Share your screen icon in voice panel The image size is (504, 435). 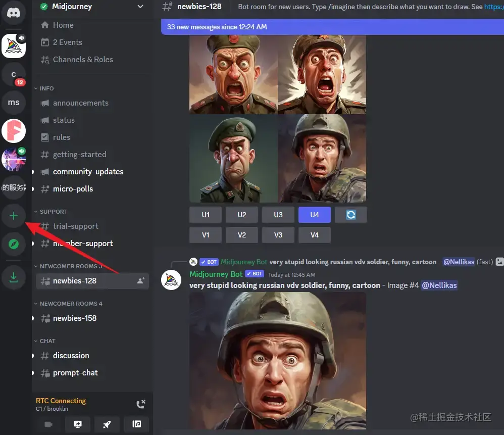(x=78, y=424)
